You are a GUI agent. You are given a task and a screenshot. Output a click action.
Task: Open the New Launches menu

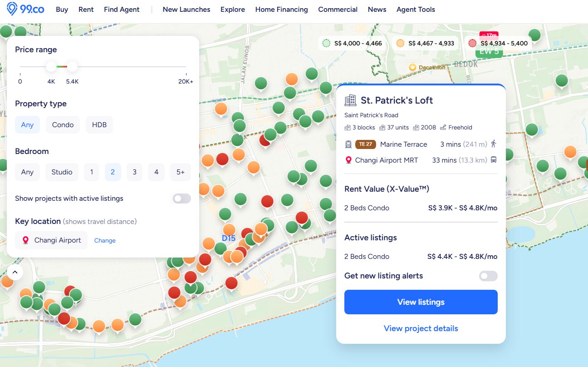click(186, 10)
